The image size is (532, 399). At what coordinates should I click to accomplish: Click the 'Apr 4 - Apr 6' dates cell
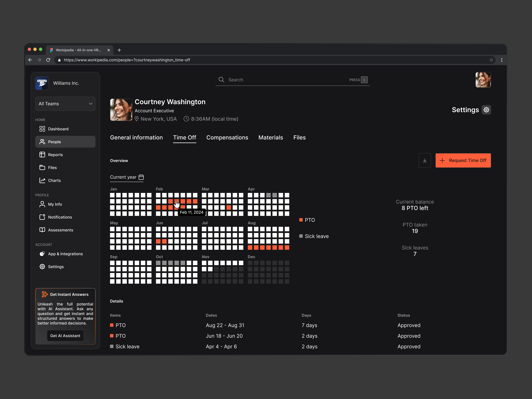pos(221,347)
